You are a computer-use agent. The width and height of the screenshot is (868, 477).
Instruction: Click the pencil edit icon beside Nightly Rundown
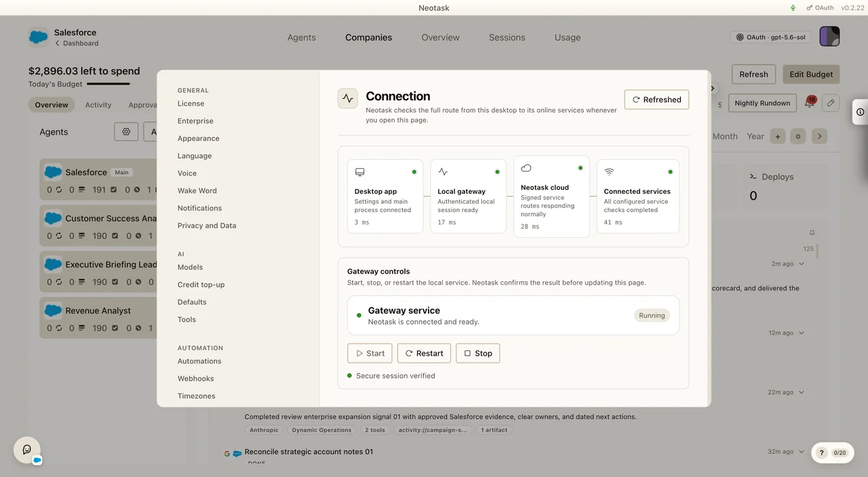(831, 103)
